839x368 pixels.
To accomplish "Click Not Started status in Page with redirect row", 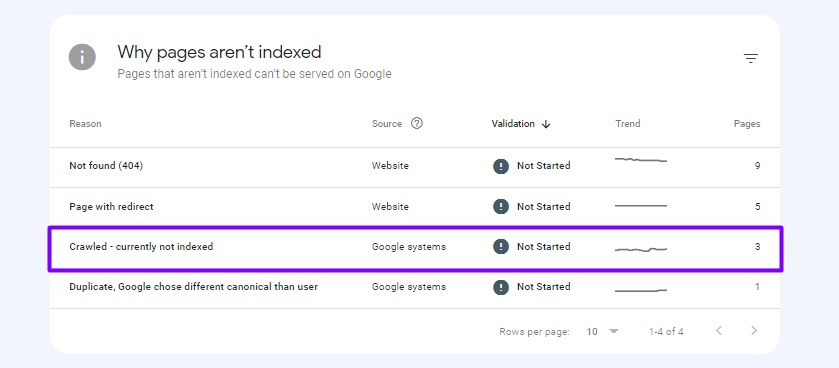I will tap(544, 206).
